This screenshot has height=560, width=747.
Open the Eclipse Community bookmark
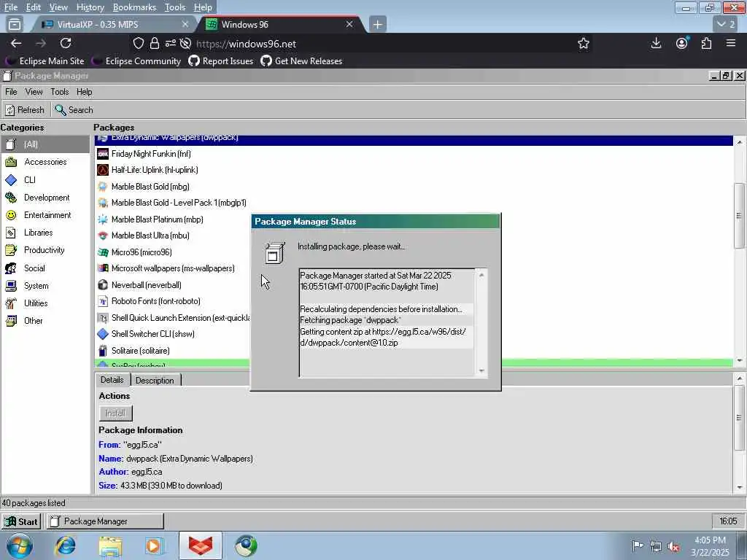pos(136,61)
